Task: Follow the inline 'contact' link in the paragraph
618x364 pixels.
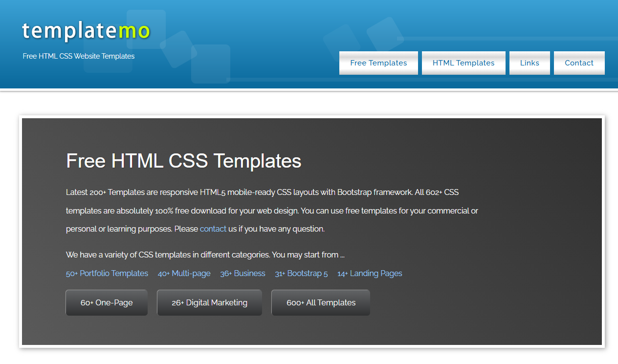Action: (x=213, y=229)
